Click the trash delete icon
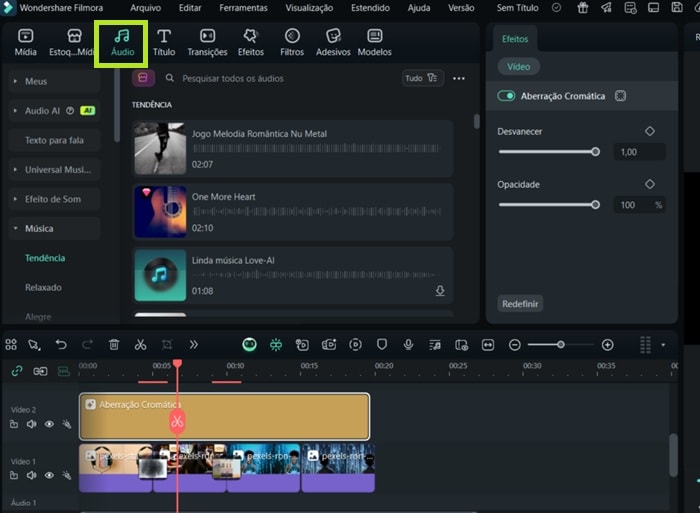 114,345
